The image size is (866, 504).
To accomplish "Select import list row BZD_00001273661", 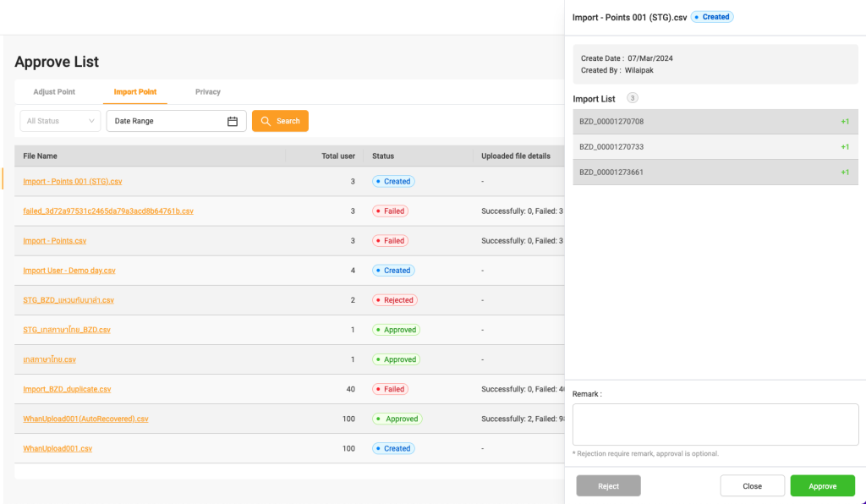I will pos(715,173).
